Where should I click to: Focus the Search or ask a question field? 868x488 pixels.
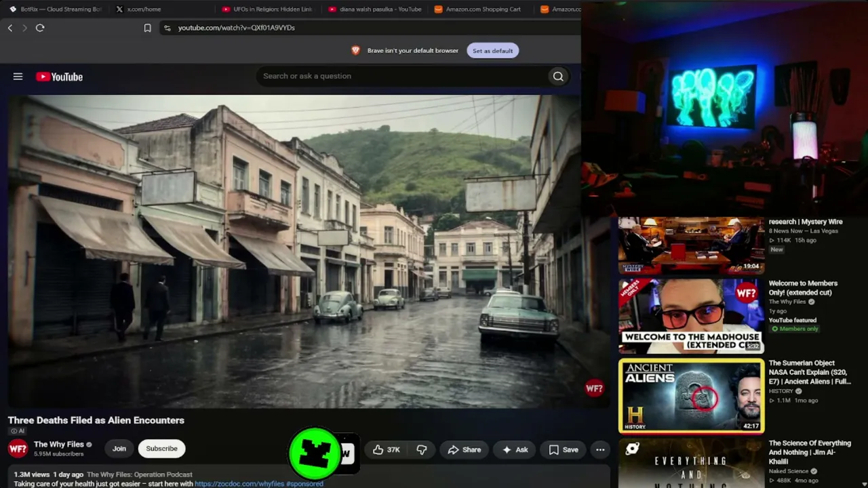pos(403,76)
